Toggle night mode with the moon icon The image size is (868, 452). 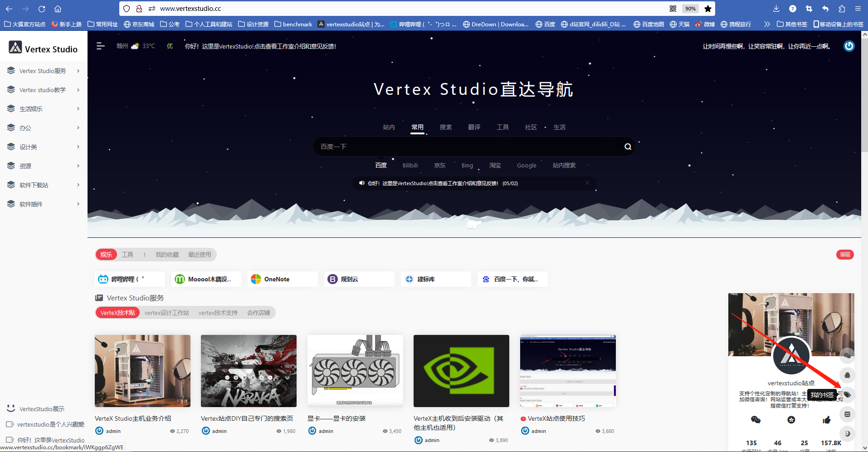coord(847,433)
